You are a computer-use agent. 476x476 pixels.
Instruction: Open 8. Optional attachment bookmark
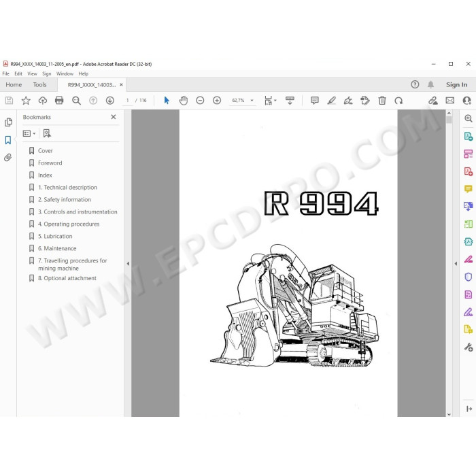click(x=67, y=278)
